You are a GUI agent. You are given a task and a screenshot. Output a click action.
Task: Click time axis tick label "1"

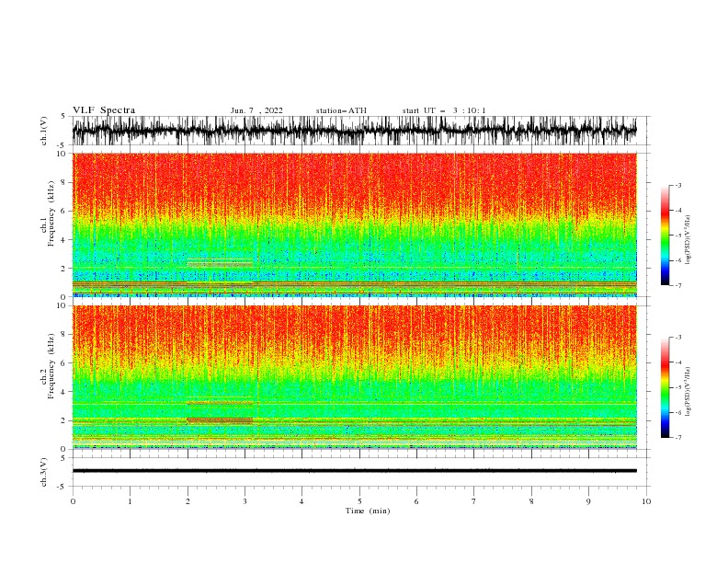tap(130, 501)
